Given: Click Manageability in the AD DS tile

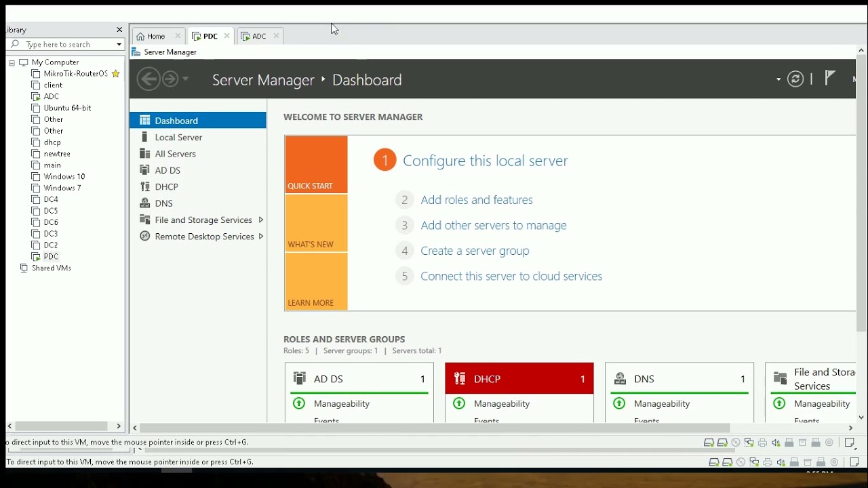Looking at the screenshot, I should 342,404.
